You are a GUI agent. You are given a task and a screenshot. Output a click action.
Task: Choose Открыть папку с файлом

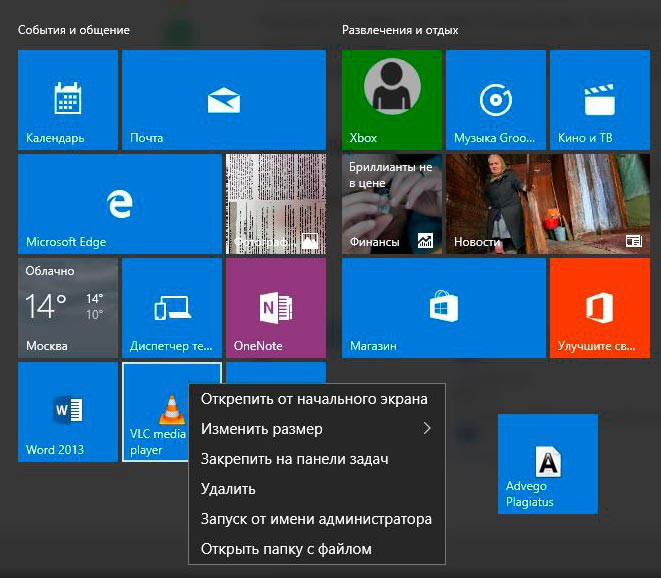click(x=286, y=549)
